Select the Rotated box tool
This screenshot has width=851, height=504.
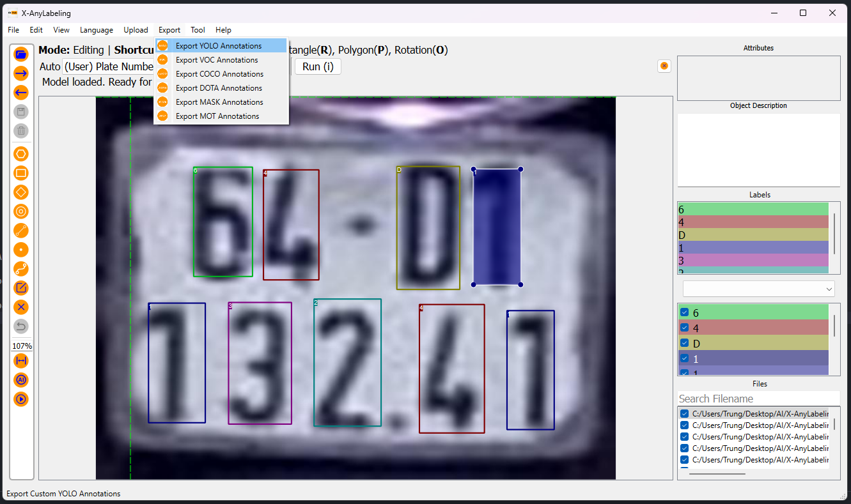tap(20, 192)
